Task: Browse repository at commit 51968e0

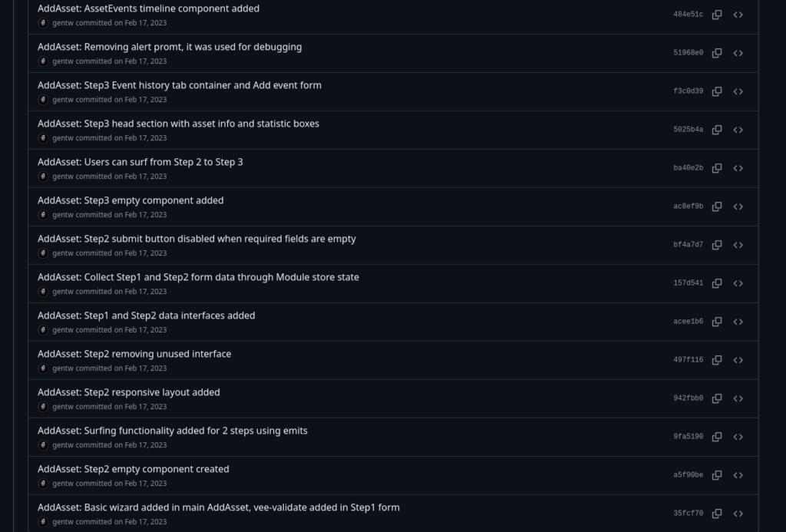Action: [738, 53]
